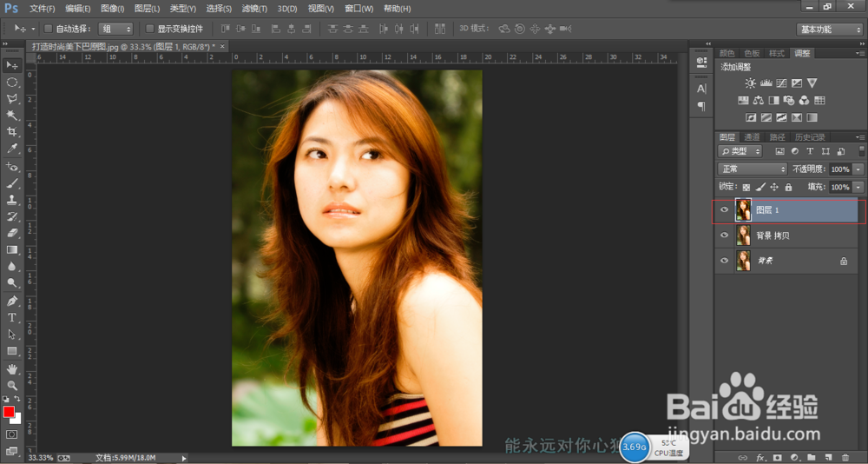
Task: Toggle lock all (padlock icon) next to 锁定
Action: (x=788, y=188)
